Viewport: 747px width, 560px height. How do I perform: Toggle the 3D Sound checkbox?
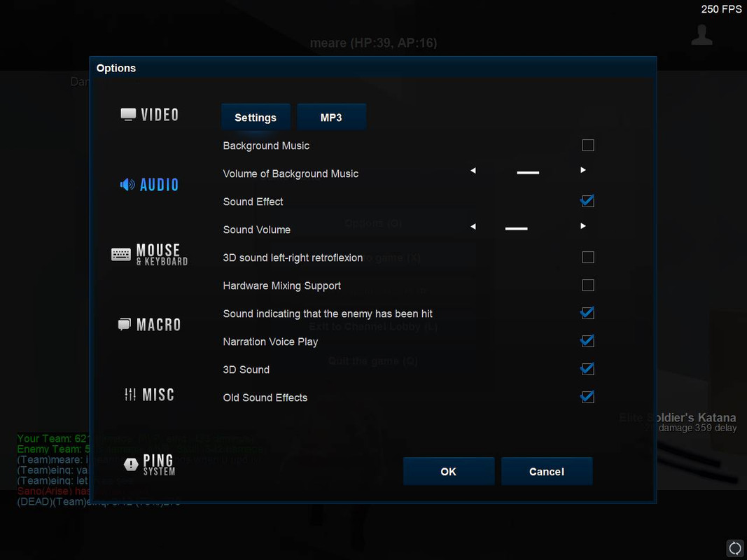[x=588, y=369]
